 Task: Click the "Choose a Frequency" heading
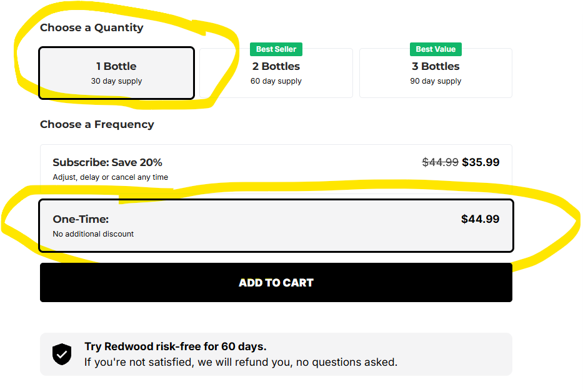pyautogui.click(x=97, y=124)
